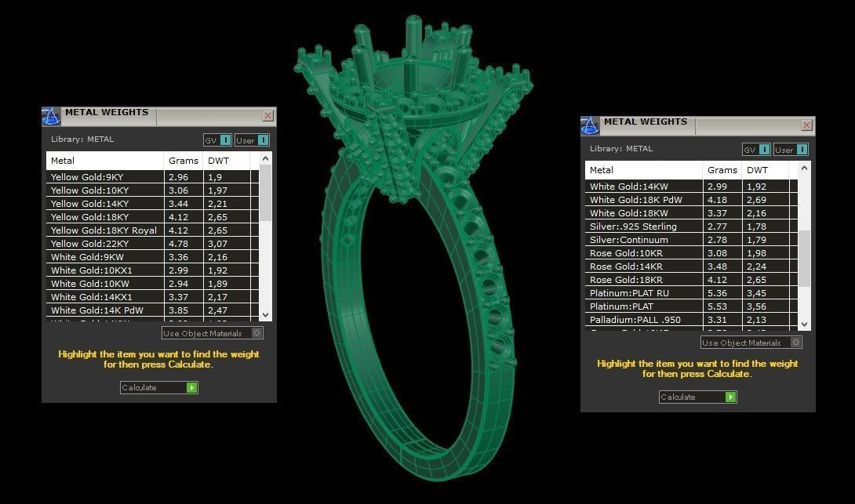The image size is (855, 504).
Task: Select the White Gold:14KX1 row
Action: pos(152,297)
